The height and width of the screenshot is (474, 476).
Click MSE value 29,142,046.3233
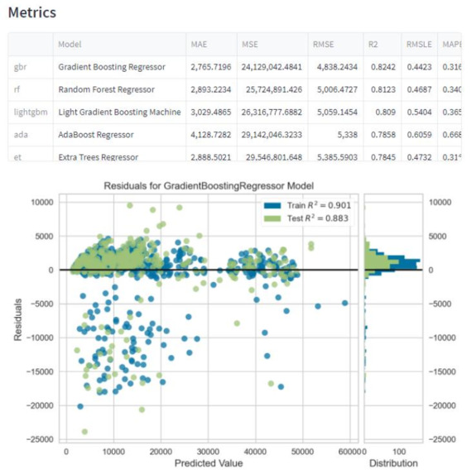(272, 135)
